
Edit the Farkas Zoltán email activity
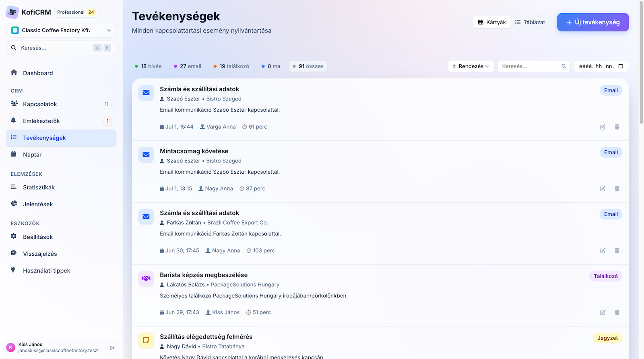coord(603,250)
